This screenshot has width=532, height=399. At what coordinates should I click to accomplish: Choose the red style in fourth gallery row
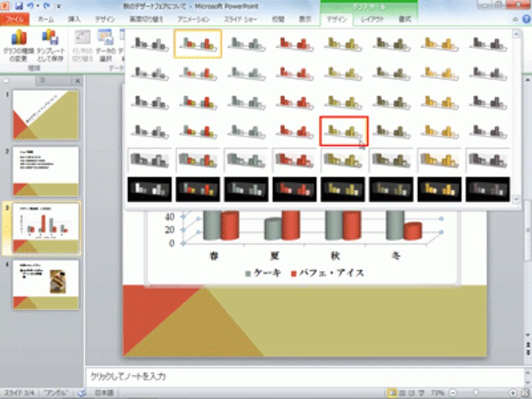click(295, 131)
